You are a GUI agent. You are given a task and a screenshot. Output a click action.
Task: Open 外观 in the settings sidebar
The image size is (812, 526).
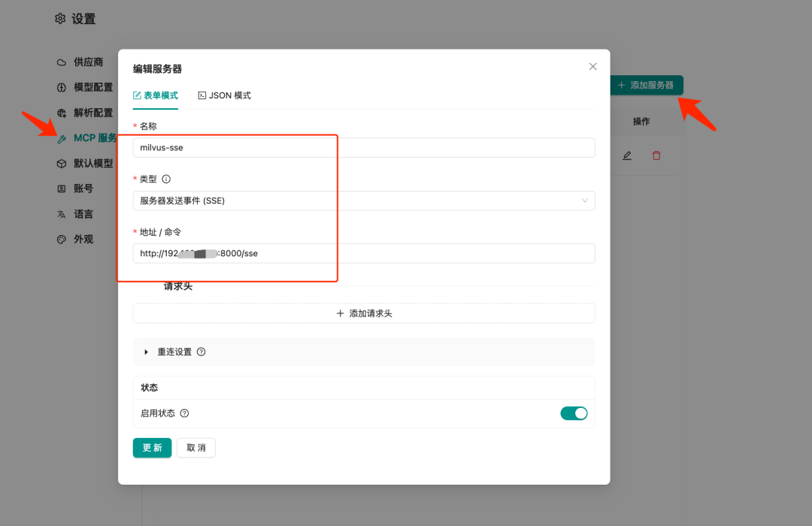click(x=75, y=239)
